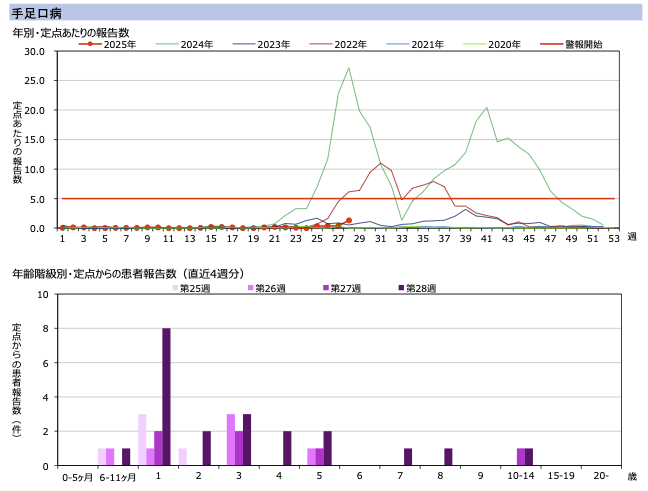Click the 8 label on the bar chart y-axis
Viewport: 648px width, 491px height.
point(45,329)
